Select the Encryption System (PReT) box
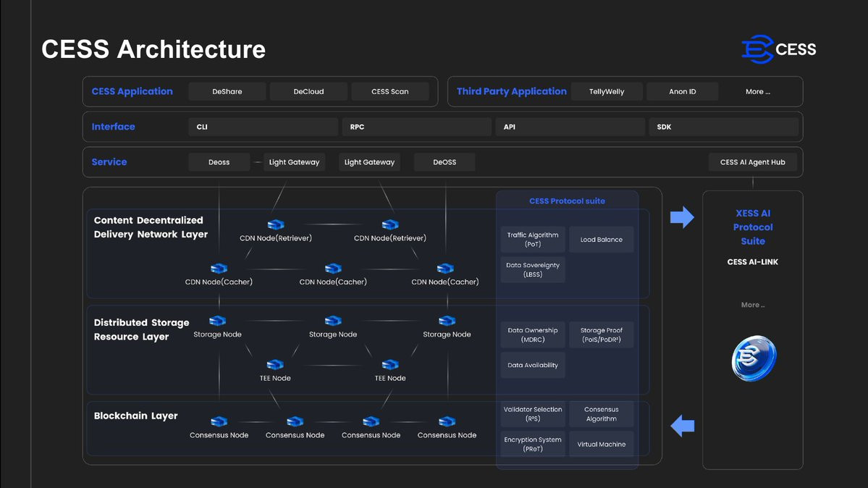 (533, 445)
